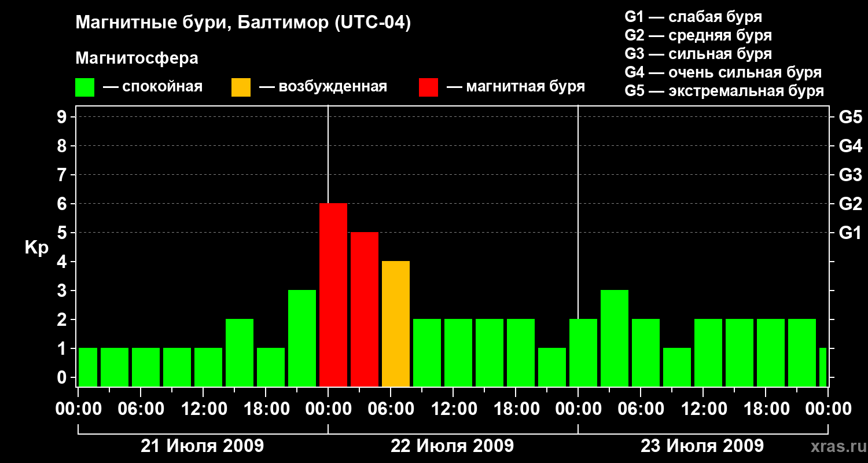This screenshot has width=868, height=463.
Task: Click 'G5 — экстремальная буря' legend line
Action: click(724, 91)
